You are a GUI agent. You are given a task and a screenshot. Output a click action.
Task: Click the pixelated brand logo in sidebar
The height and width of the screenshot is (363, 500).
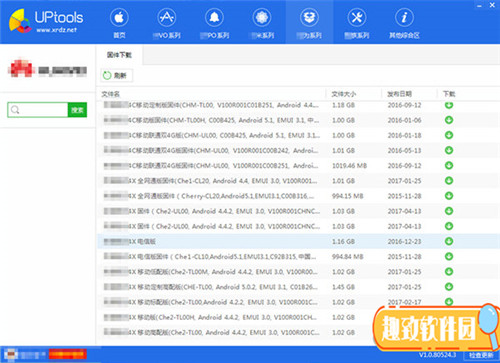pyautogui.click(x=21, y=68)
